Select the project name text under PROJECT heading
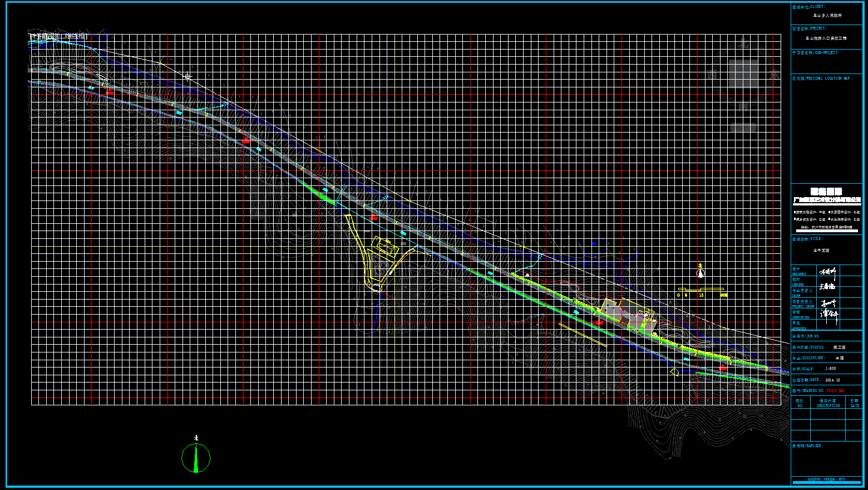This screenshot has width=868, height=490. pos(826,38)
